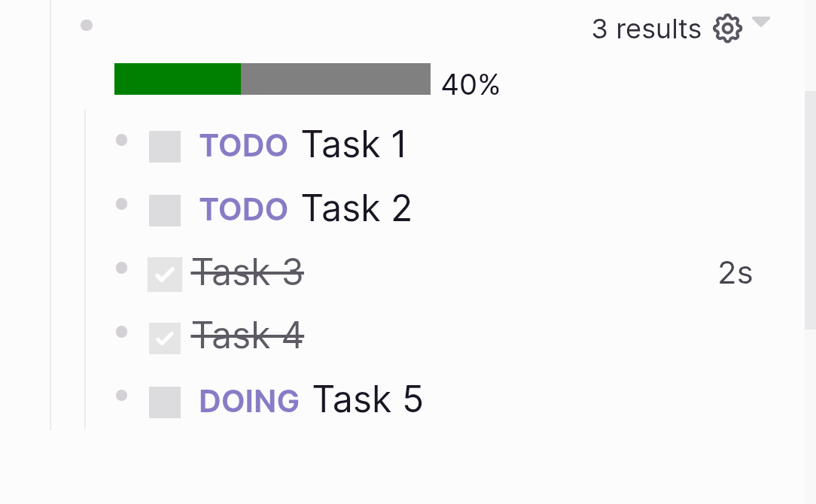This screenshot has width=816, height=504.
Task: Click the bullet point beside Task 1
Action: coord(121,140)
